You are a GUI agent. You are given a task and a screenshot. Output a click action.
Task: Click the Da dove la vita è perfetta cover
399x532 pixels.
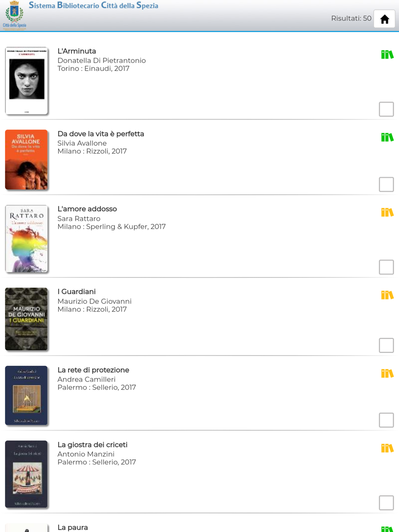click(x=26, y=160)
